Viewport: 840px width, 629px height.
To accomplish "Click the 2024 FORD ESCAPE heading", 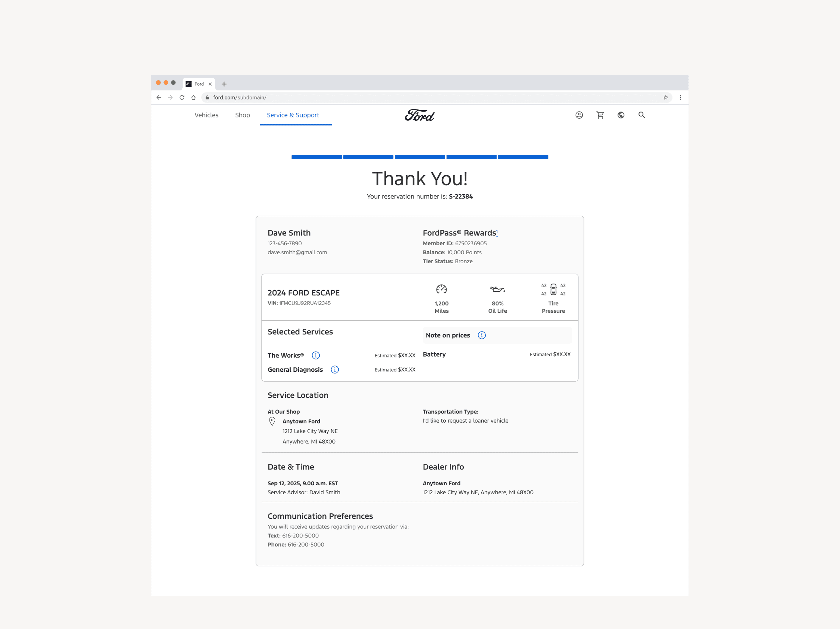I will point(303,293).
